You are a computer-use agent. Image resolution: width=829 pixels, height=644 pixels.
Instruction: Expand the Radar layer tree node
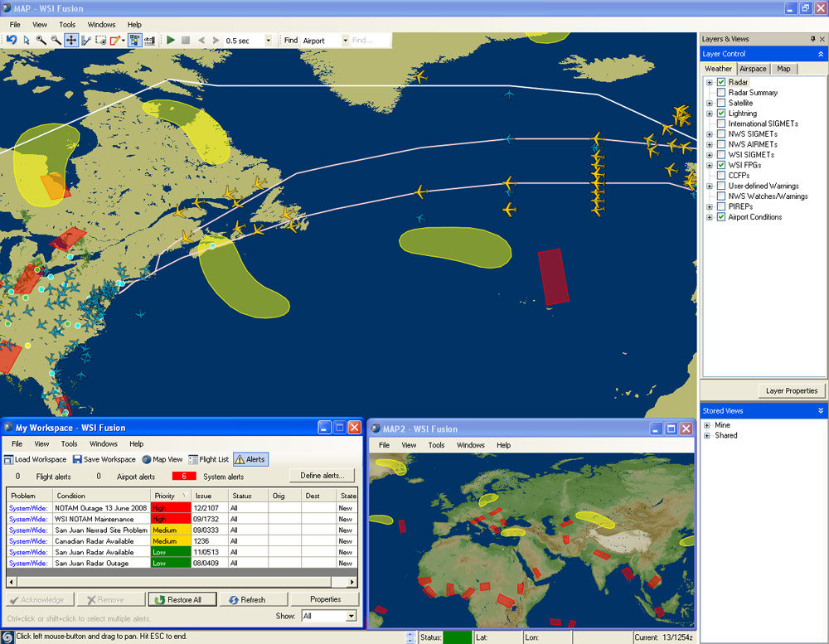pyautogui.click(x=710, y=83)
